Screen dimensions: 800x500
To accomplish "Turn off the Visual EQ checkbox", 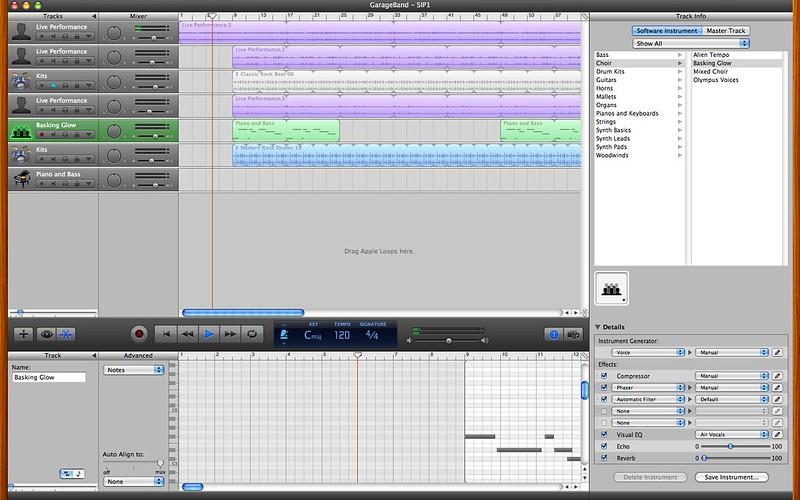I will (x=603, y=434).
